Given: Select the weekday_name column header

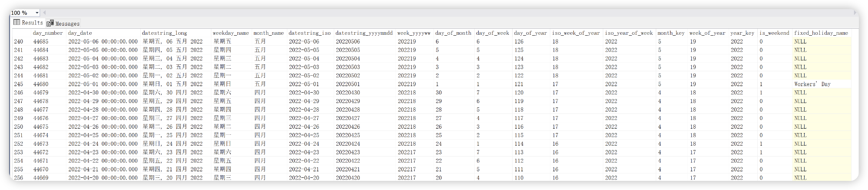Looking at the screenshot, I should point(231,33).
